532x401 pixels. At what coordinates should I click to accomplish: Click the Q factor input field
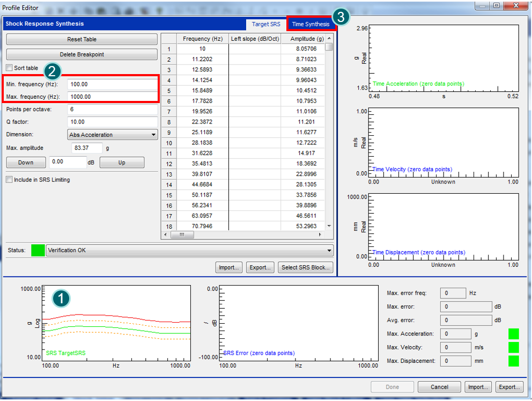click(x=112, y=122)
